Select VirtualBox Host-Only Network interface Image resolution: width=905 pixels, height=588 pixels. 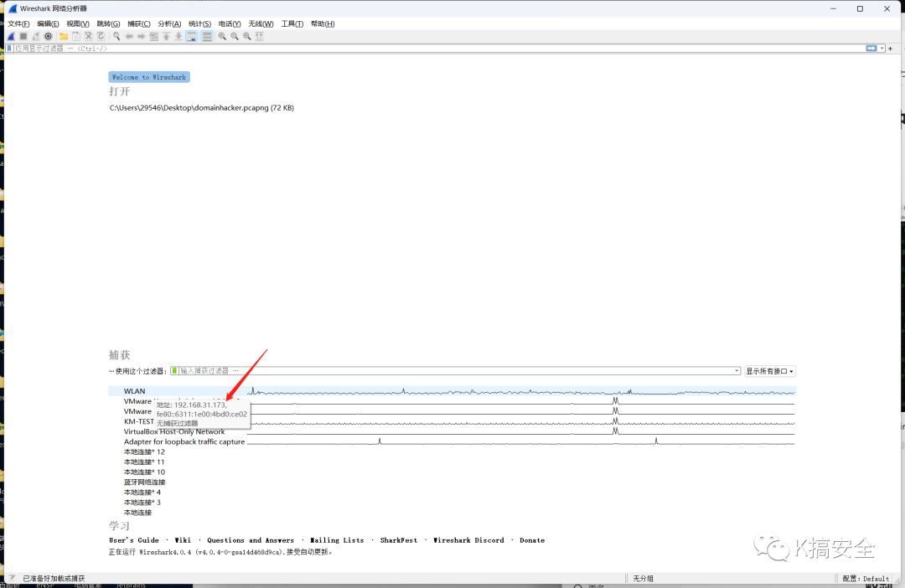click(x=452, y=431)
